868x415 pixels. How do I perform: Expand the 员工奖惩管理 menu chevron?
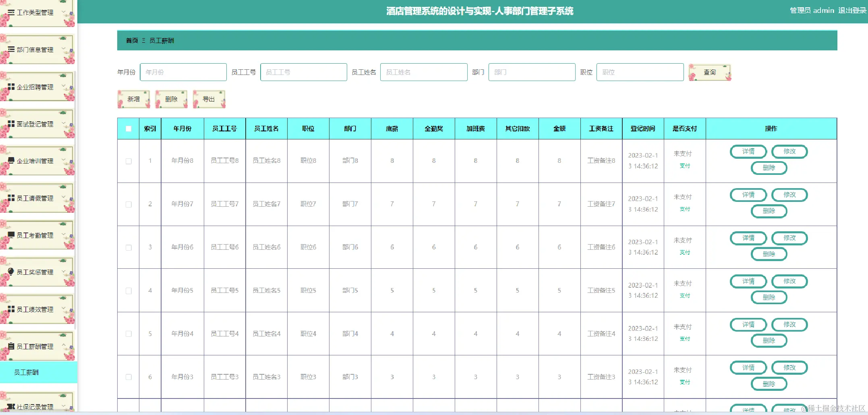point(64,272)
